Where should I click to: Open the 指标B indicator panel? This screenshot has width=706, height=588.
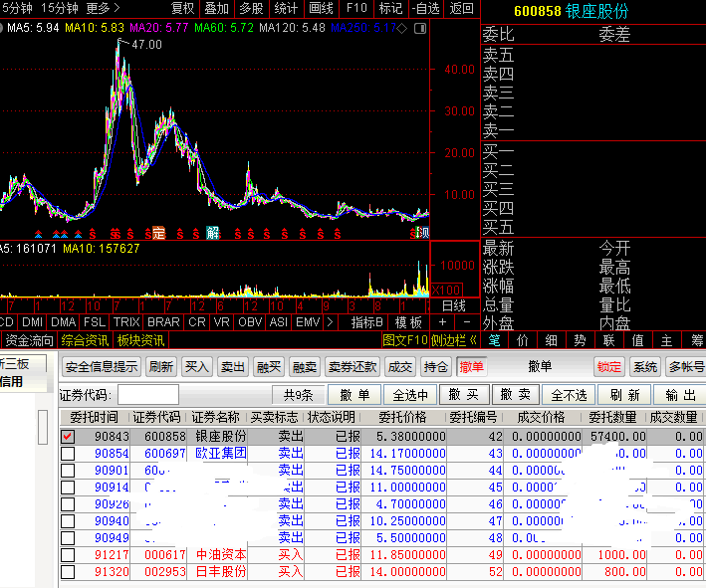(366, 322)
